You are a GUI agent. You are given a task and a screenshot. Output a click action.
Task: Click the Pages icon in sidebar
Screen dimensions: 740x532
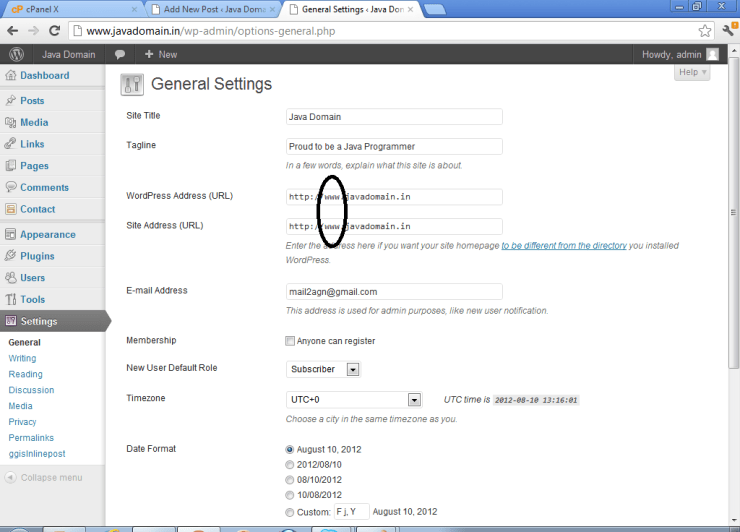coord(10,165)
